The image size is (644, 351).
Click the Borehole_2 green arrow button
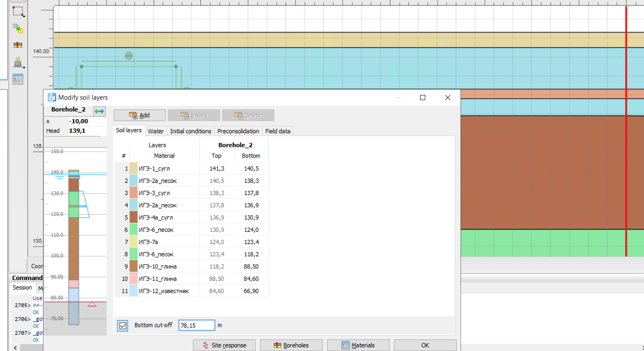point(99,111)
